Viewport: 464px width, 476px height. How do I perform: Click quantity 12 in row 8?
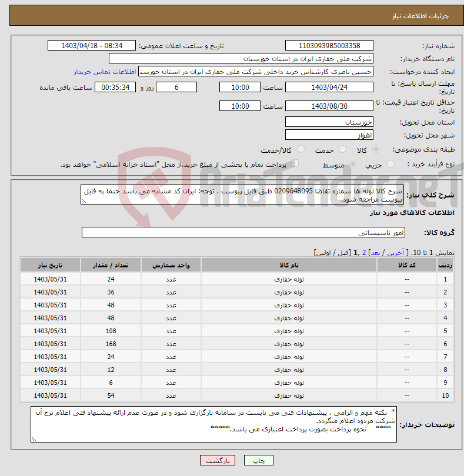point(111,370)
